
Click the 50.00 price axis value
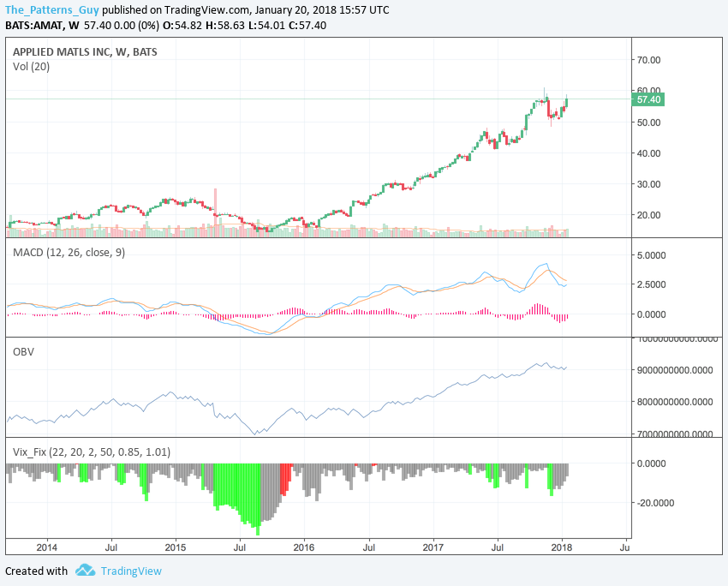coord(648,123)
